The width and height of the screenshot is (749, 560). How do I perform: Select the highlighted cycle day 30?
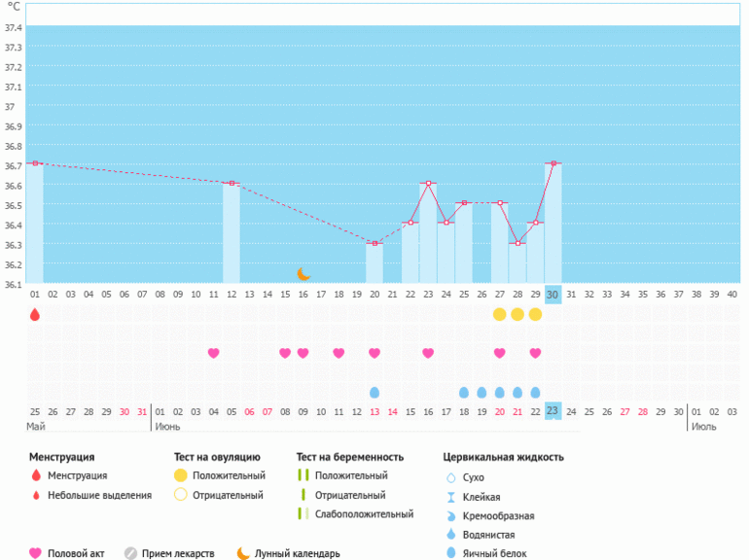[x=553, y=294]
